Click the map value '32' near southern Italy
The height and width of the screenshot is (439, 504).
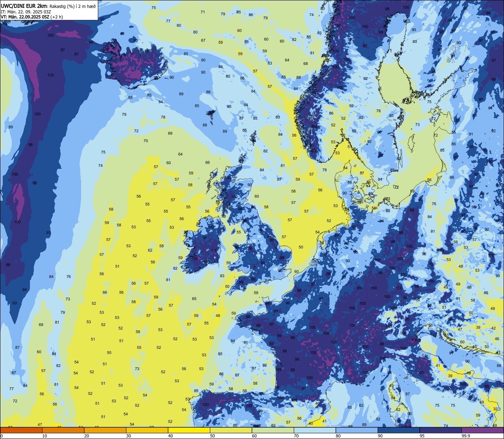(495, 409)
